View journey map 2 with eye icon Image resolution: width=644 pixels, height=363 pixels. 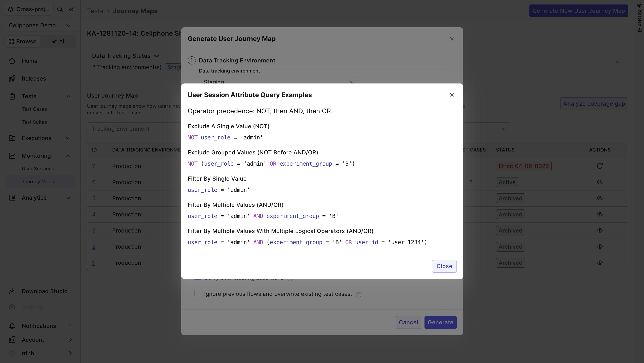[600, 247]
